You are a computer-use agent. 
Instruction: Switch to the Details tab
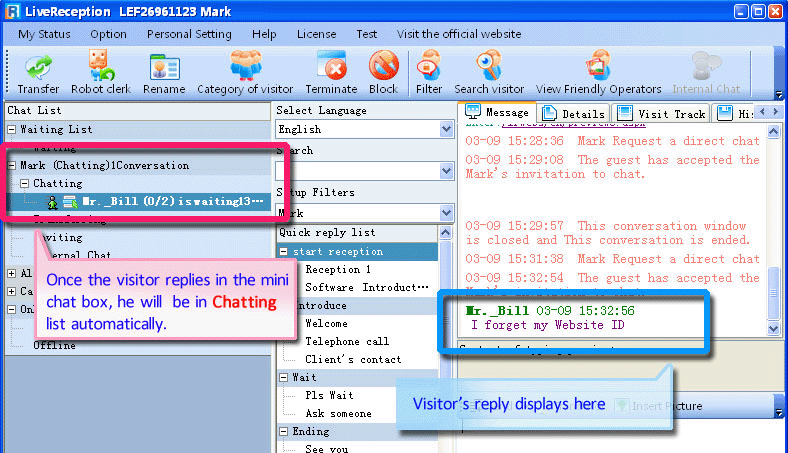point(574,114)
